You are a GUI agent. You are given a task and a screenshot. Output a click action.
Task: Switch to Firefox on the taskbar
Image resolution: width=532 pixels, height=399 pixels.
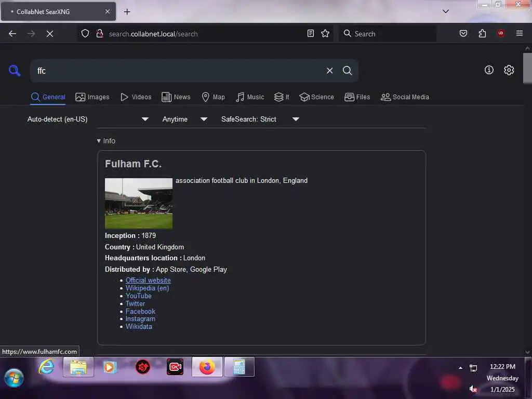tap(207, 367)
